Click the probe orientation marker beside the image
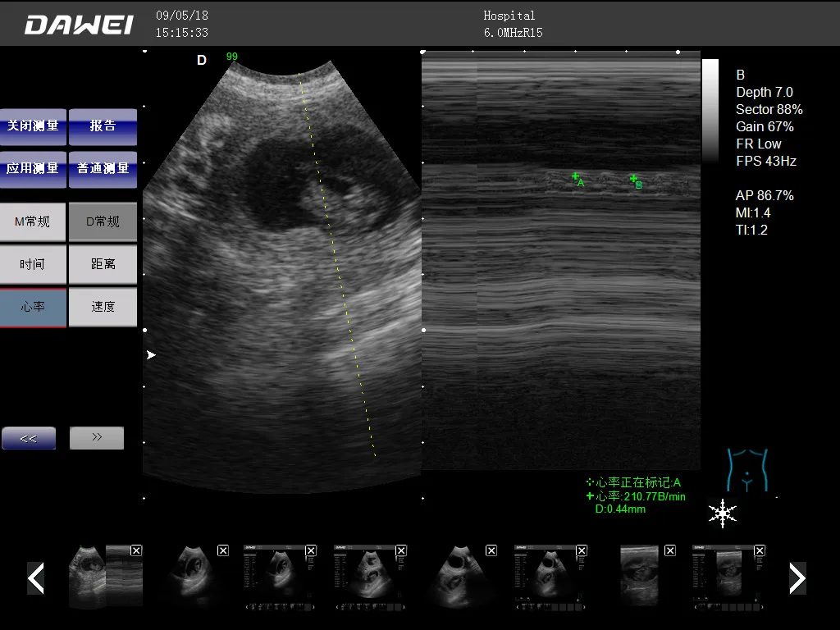 pos(150,354)
